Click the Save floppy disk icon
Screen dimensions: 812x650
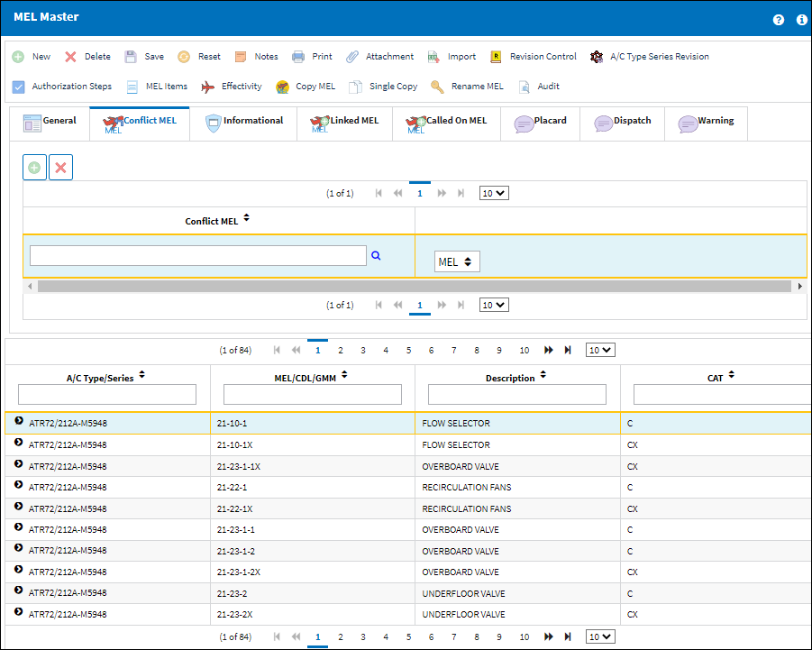coord(131,57)
